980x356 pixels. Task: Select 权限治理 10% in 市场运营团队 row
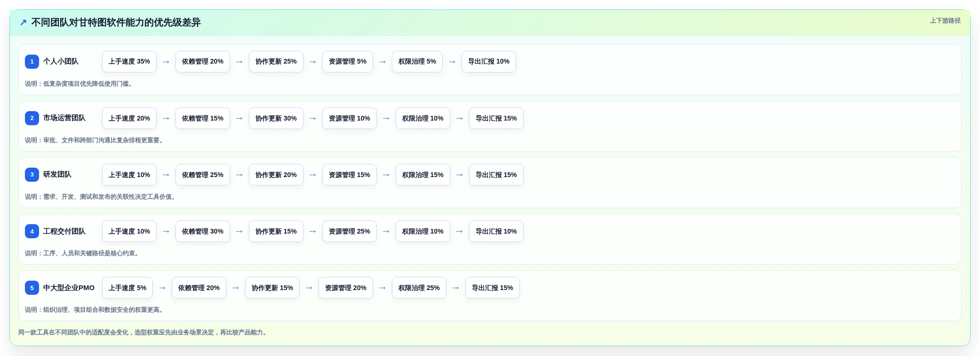click(423, 118)
